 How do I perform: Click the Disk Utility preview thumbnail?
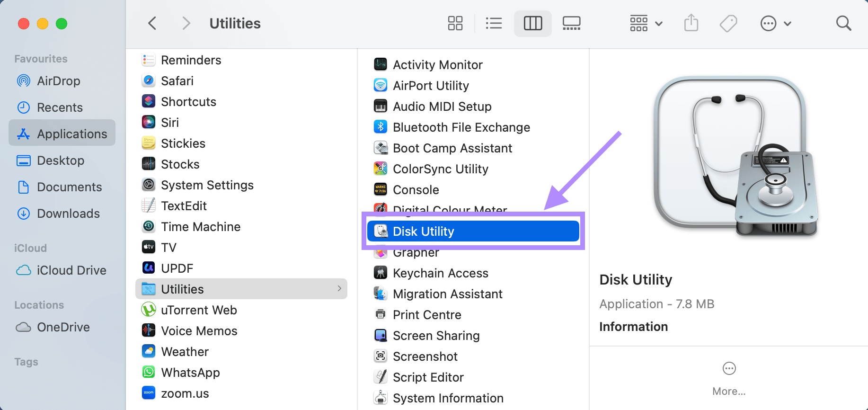(x=735, y=156)
